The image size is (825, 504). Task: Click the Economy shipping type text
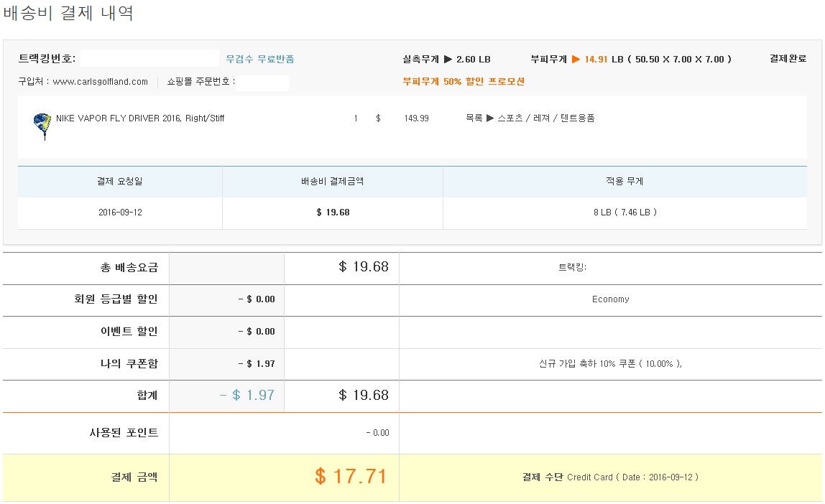point(610,299)
